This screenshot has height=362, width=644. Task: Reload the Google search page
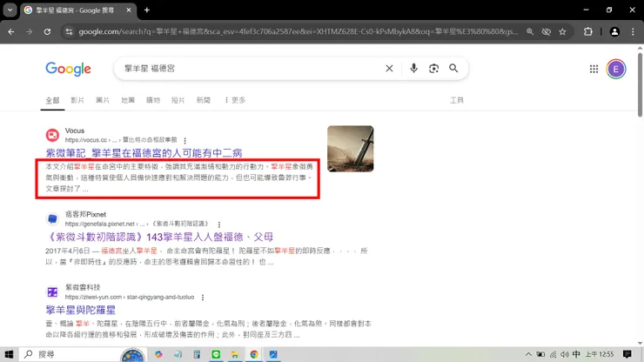pos(47,31)
